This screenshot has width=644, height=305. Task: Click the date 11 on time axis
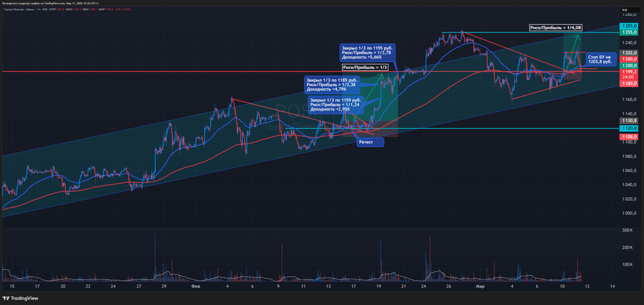coord(303,287)
